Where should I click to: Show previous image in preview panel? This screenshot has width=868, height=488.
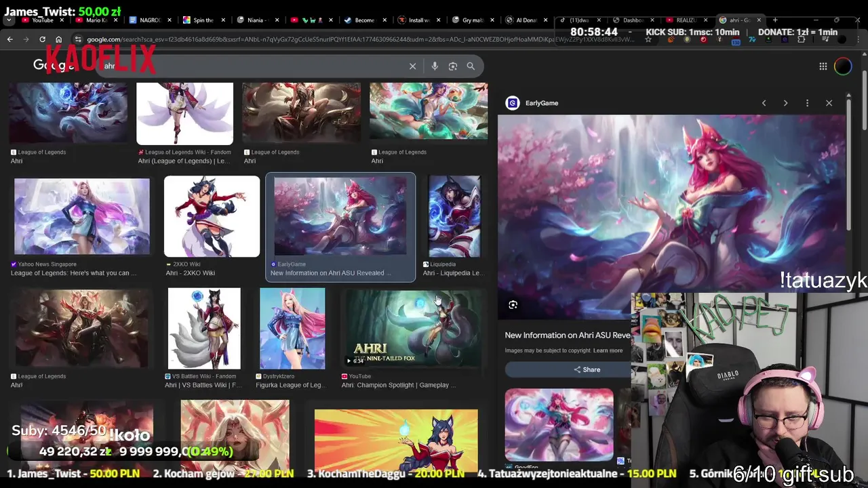click(764, 103)
